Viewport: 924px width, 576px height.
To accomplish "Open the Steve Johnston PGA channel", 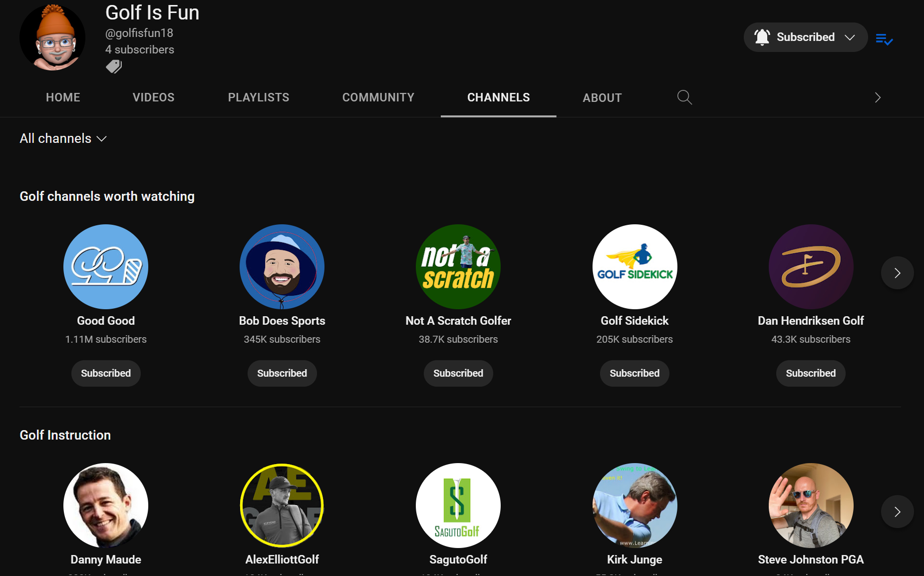I will (811, 559).
